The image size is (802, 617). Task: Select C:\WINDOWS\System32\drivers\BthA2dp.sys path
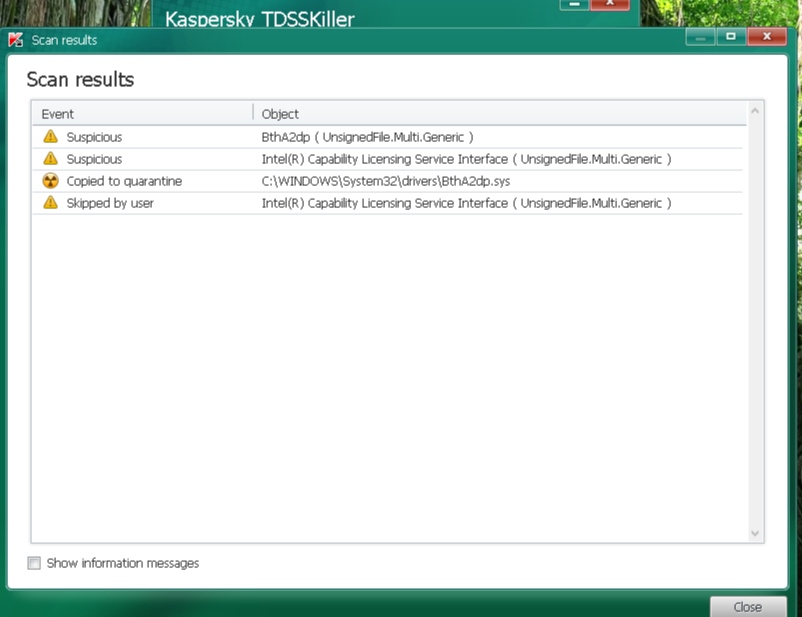click(x=386, y=181)
